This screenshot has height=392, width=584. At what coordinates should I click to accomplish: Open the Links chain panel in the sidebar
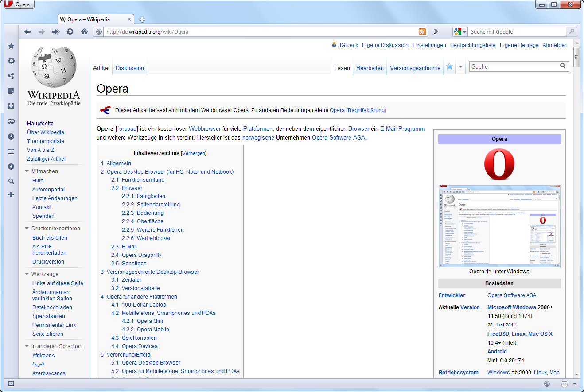coord(12,121)
